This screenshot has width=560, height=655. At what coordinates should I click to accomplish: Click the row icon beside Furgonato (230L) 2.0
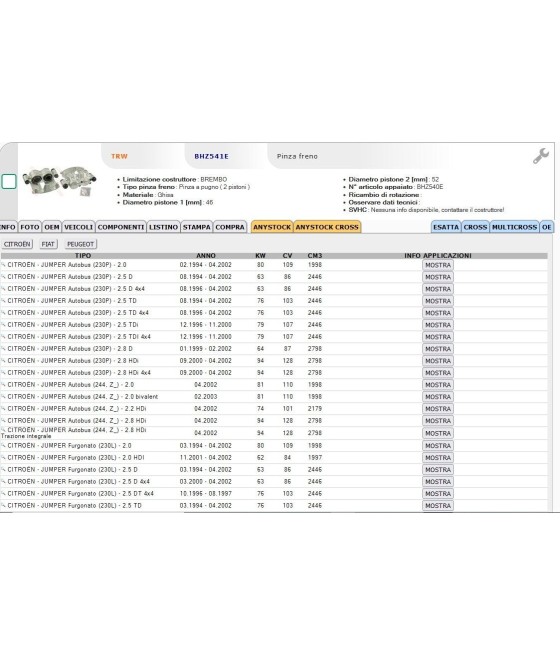[3, 446]
